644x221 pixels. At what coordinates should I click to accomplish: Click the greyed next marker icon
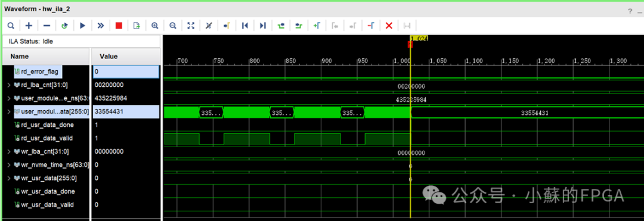353,26
